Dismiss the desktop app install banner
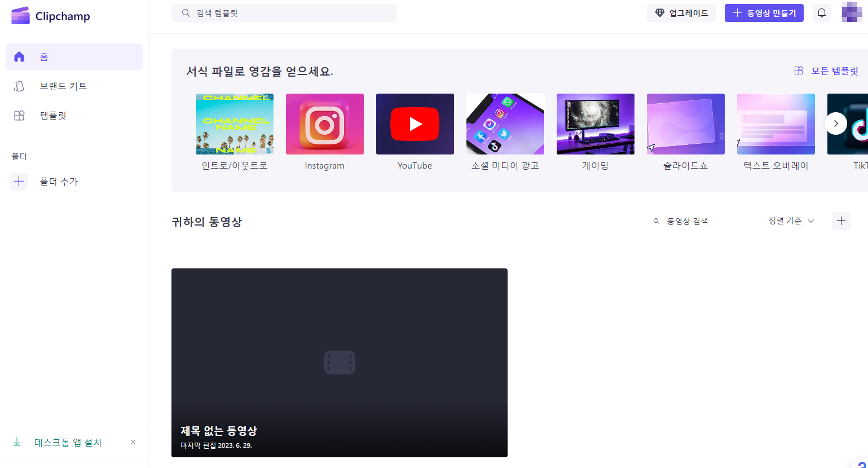The height and width of the screenshot is (468, 868). click(x=133, y=442)
